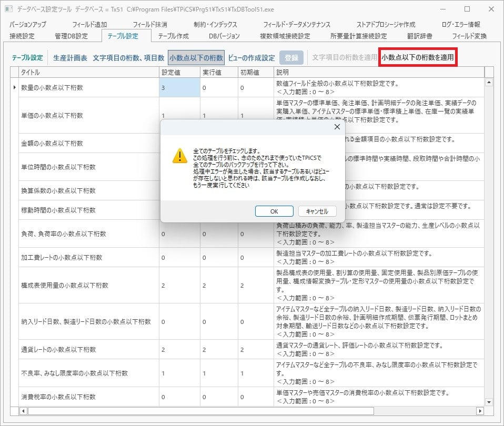Click the yellow warning triangle icon
The height and width of the screenshot is (426, 504).
click(x=180, y=156)
